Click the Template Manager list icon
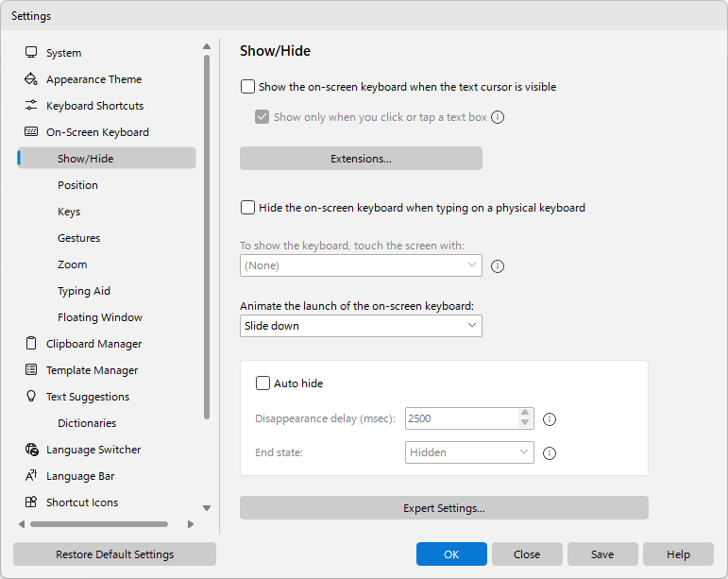This screenshot has width=728, height=579. tap(31, 369)
